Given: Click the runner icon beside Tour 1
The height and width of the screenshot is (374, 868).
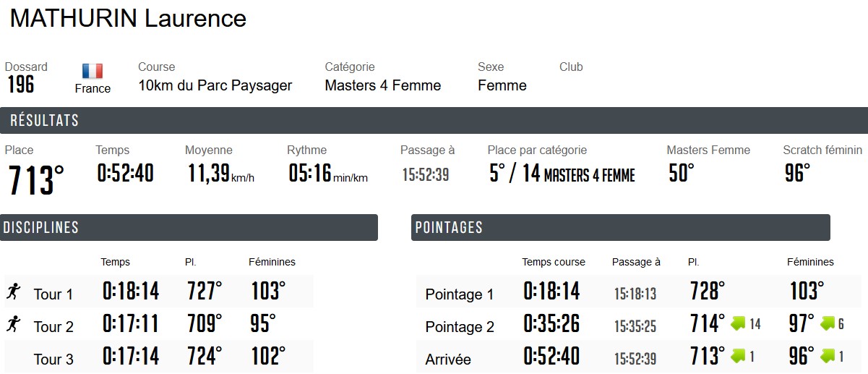Looking at the screenshot, I should [x=12, y=292].
